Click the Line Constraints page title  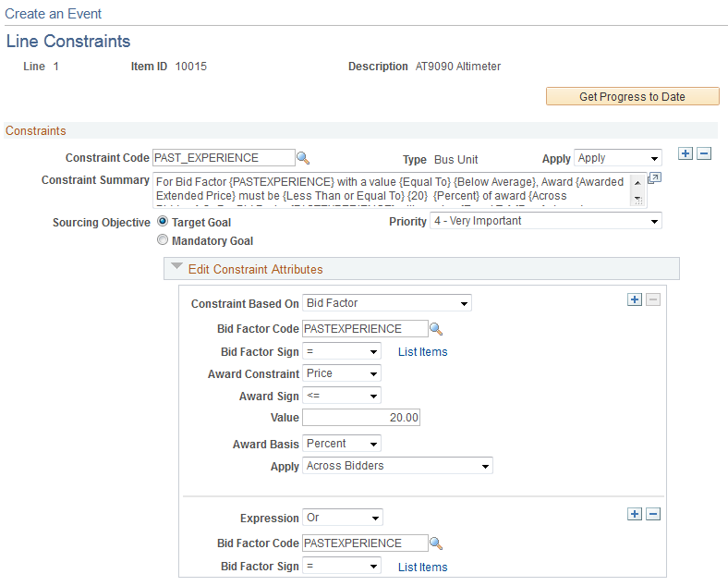coord(68,42)
